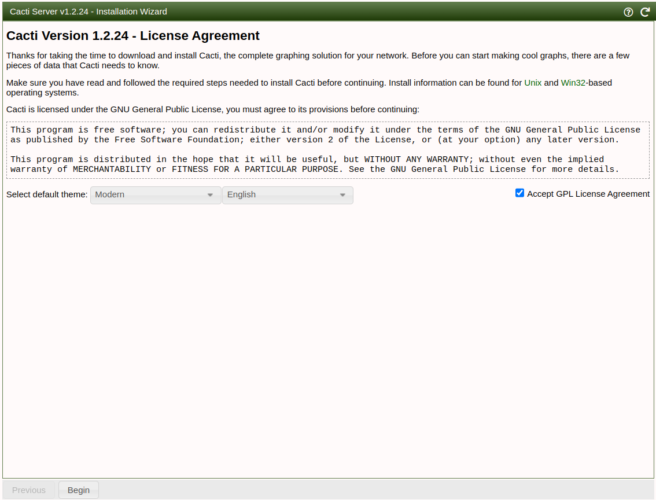This screenshot has height=500, width=656.
Task: Open the Win32 install information link
Action: click(573, 83)
